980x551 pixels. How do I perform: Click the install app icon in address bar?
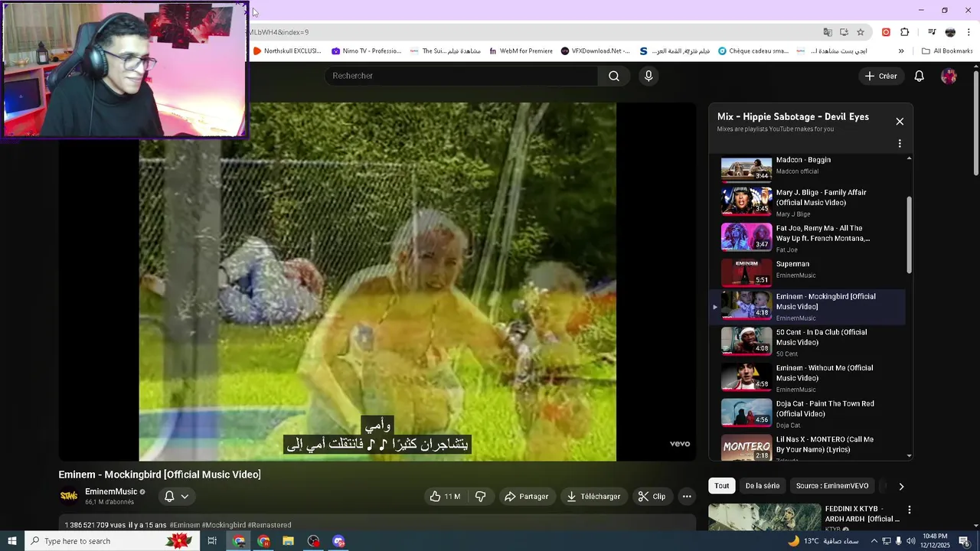tap(844, 32)
